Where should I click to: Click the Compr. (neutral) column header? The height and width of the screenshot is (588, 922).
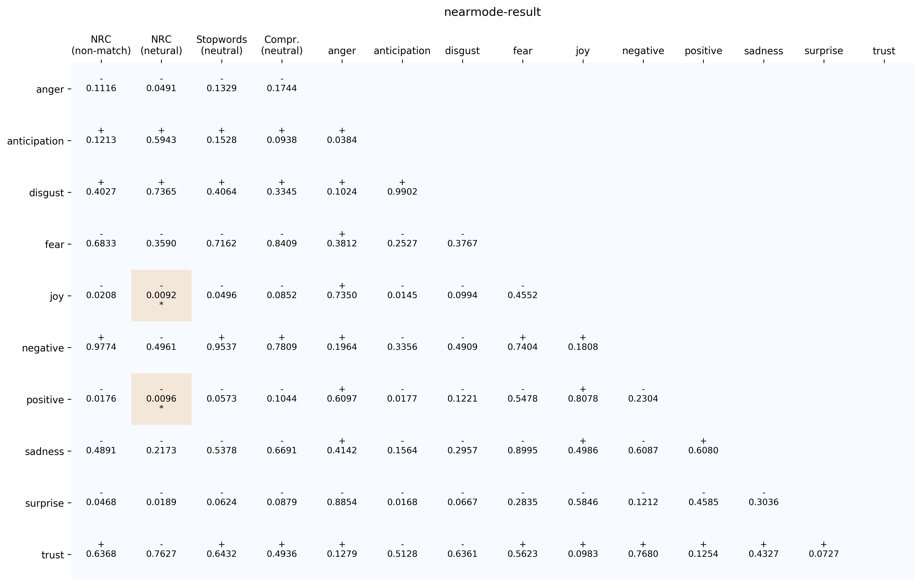(282, 45)
